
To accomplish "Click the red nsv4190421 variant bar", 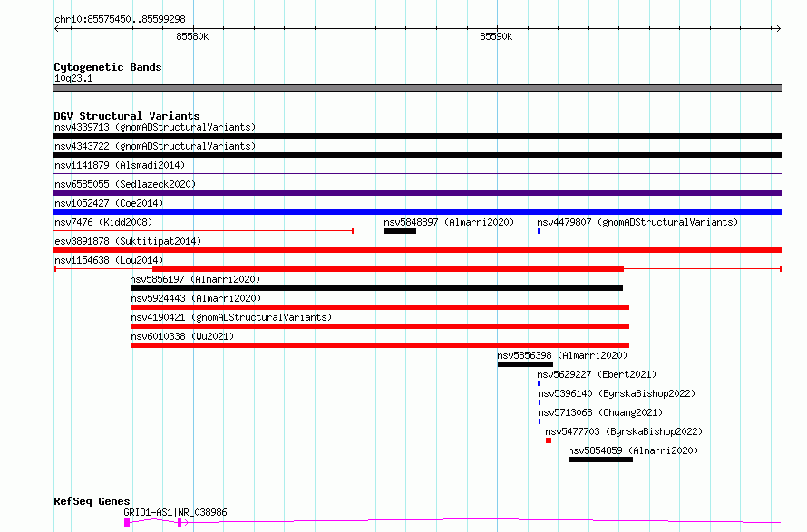I will tap(380, 326).
